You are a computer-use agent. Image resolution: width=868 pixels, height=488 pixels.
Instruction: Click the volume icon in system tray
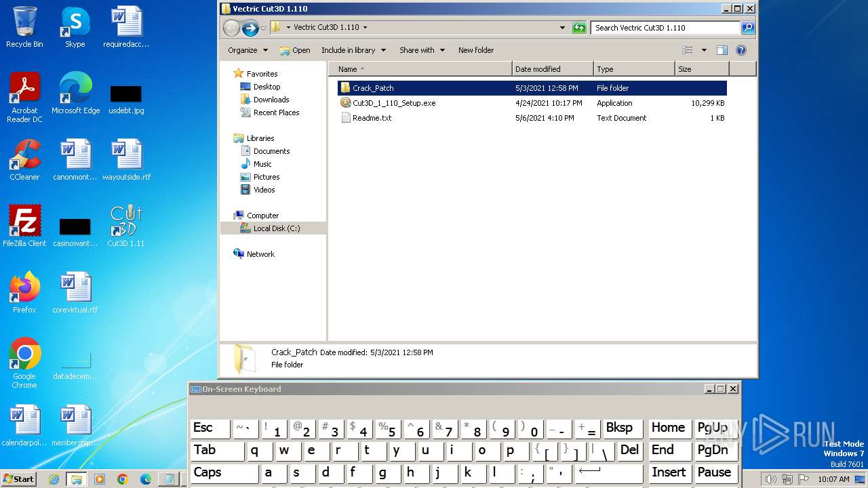(771, 479)
